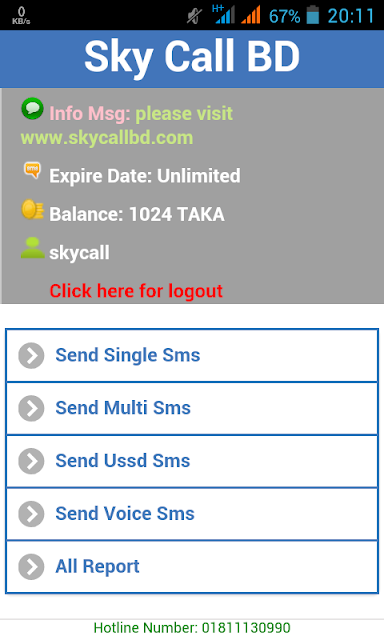Tap the H+ blue network signal icon
This screenshot has height=640, width=384.
(223, 14)
